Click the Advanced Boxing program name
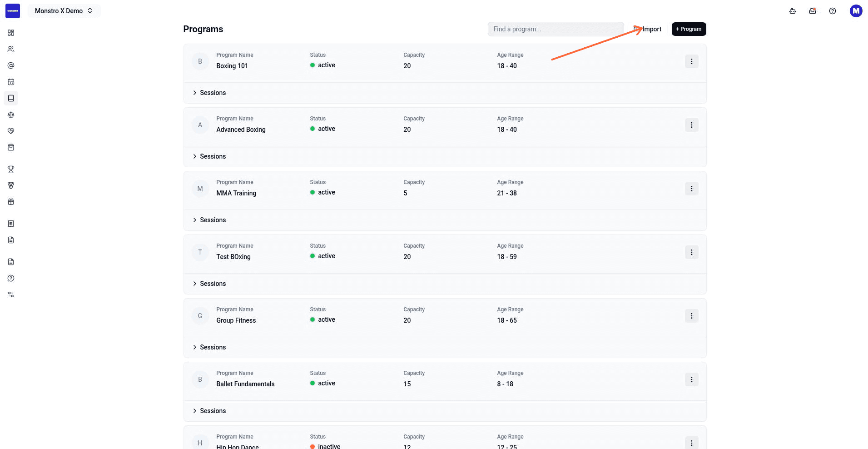This screenshot has height=449, width=868. (x=241, y=130)
